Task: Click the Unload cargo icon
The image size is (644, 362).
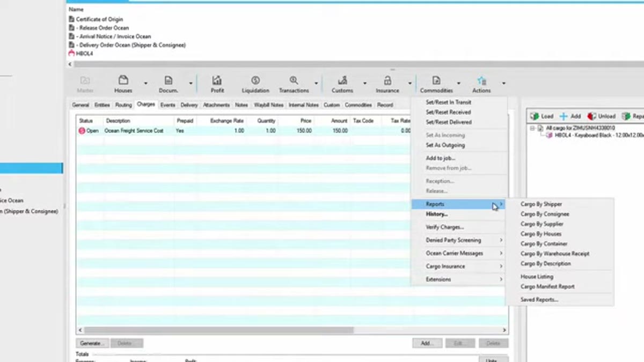Action: 591,116
